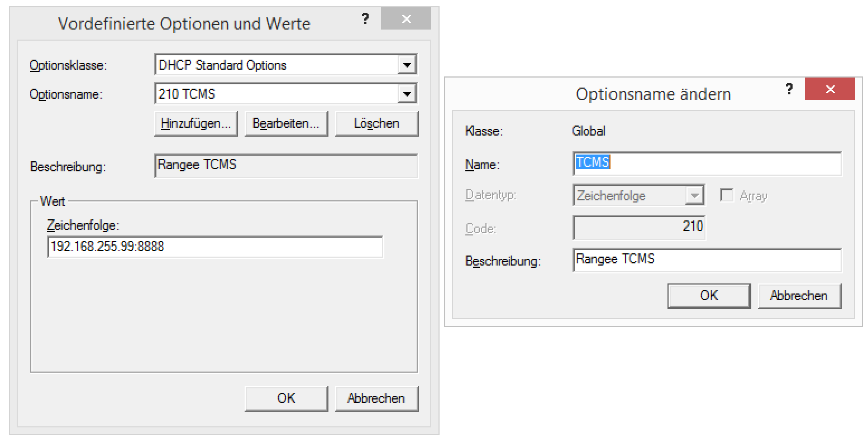Focus the Name field containing TCMS

coord(707,163)
